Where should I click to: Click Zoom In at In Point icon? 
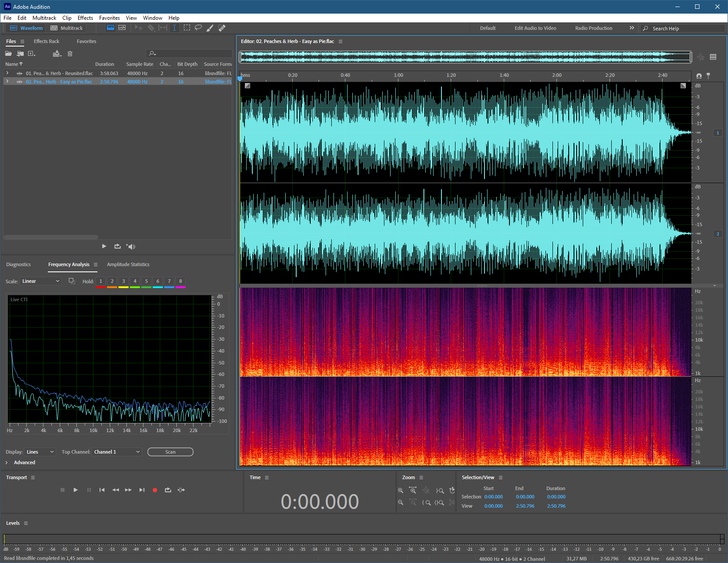(426, 502)
